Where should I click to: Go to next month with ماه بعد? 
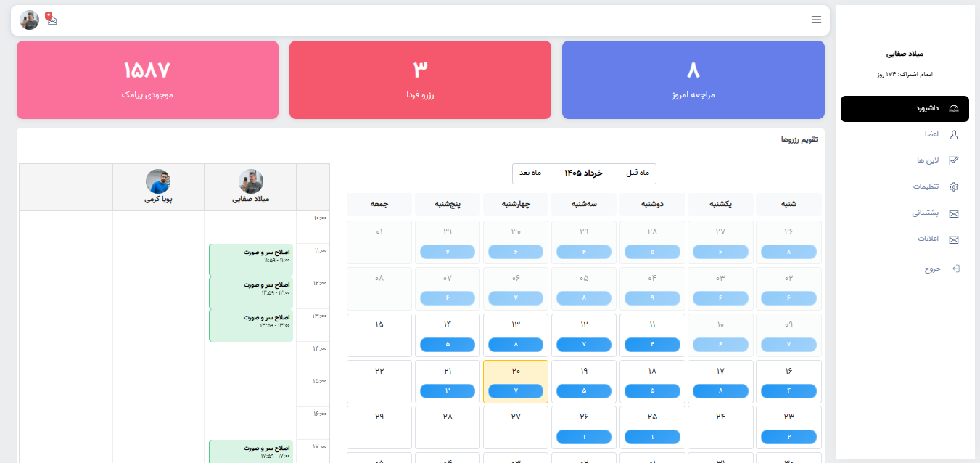530,173
